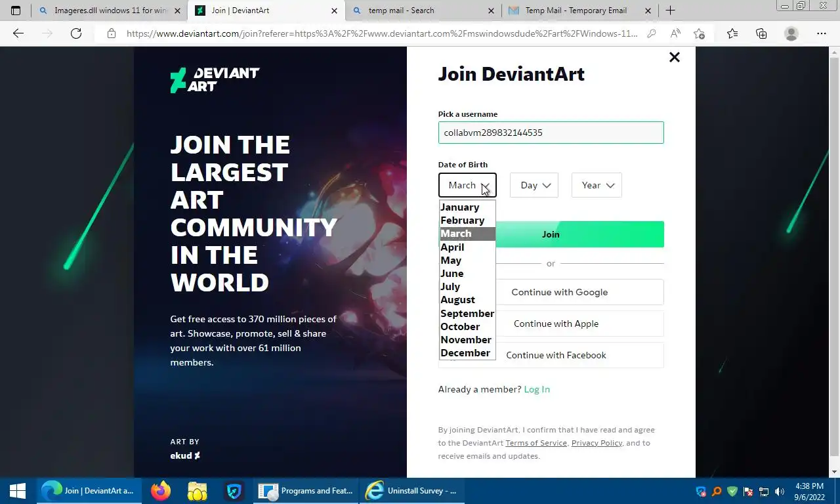The width and height of the screenshot is (840, 504).
Task: Open a new browser tab
Action: (670, 10)
